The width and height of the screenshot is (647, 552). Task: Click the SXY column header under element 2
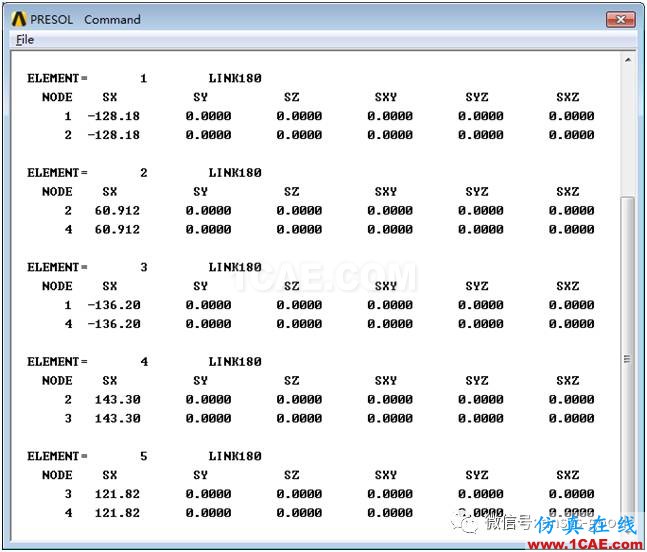[x=386, y=191]
